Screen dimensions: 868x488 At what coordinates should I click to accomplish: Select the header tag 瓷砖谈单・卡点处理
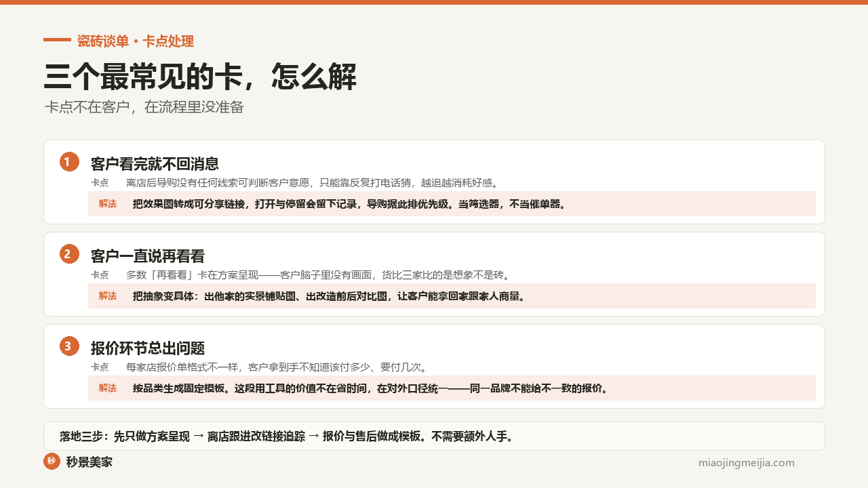[136, 41]
